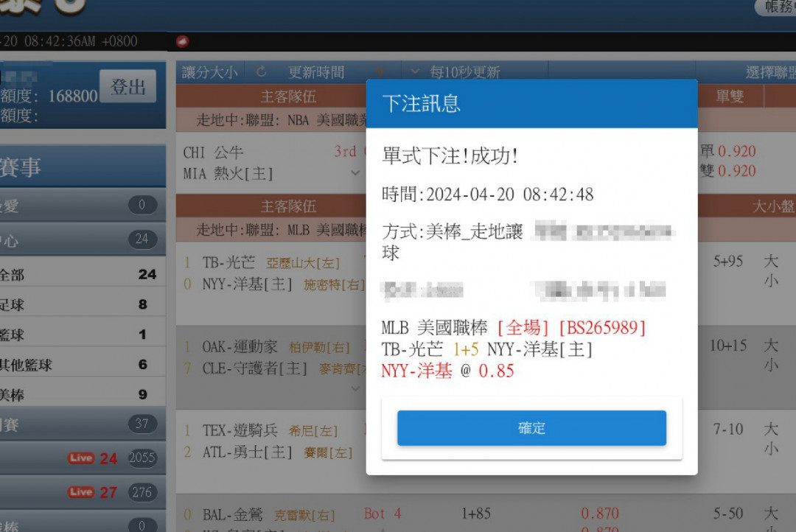
Task: Click the TEX-遊騎兵 team row
Action: pyautogui.click(x=240, y=430)
